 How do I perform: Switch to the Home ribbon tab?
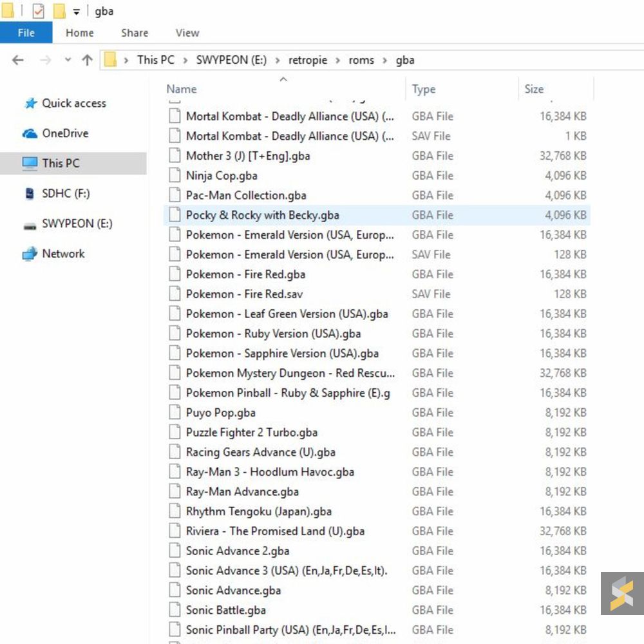click(80, 33)
